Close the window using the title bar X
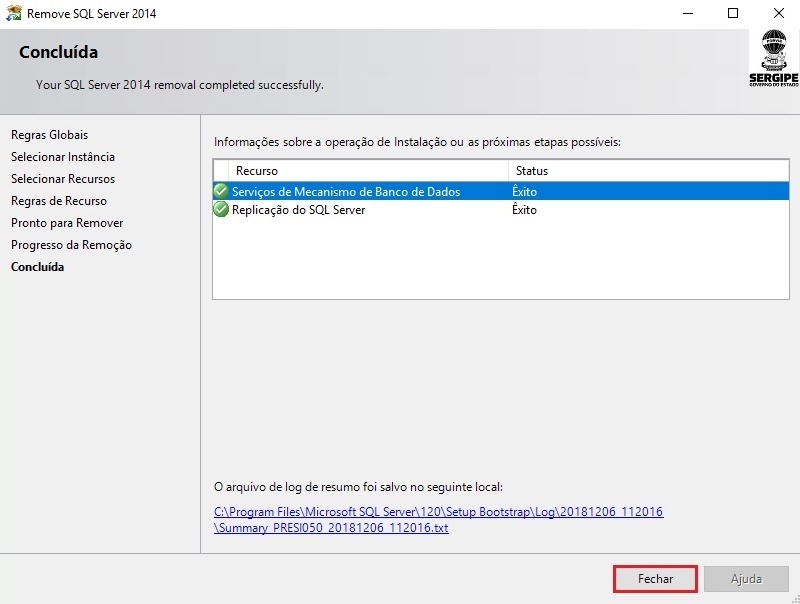 click(778, 14)
